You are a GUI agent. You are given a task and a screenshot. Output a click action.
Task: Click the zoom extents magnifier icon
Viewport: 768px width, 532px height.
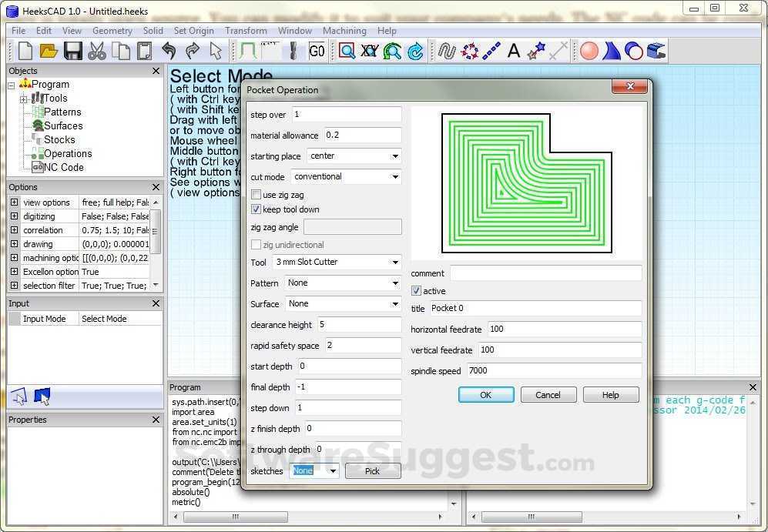point(348,51)
